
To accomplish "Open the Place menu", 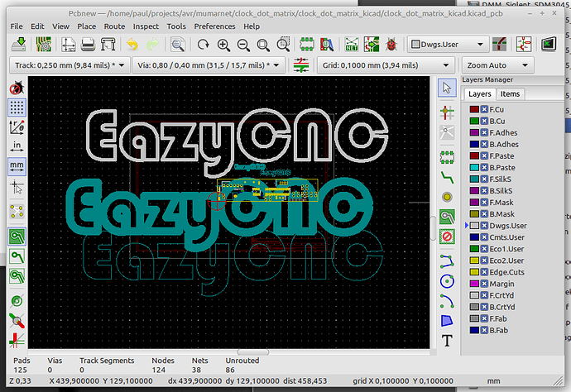I will [86, 26].
